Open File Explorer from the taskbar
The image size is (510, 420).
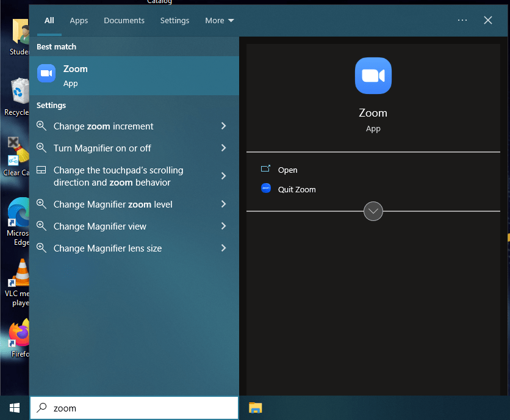click(x=255, y=407)
